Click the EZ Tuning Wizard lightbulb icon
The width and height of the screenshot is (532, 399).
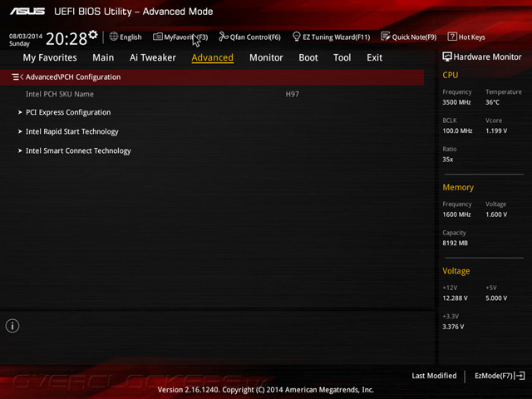(x=296, y=37)
